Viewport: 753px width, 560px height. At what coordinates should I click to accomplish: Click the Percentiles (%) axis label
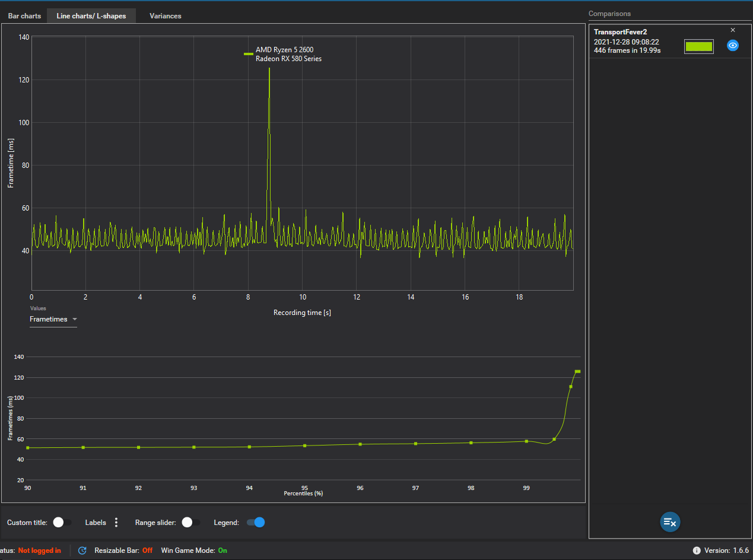pos(303,494)
